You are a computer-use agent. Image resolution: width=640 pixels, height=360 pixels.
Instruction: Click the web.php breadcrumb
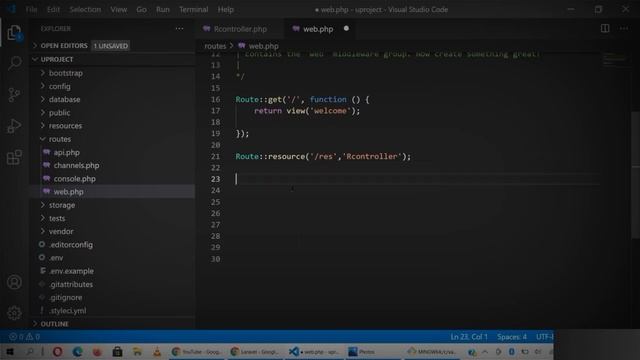[x=263, y=46]
